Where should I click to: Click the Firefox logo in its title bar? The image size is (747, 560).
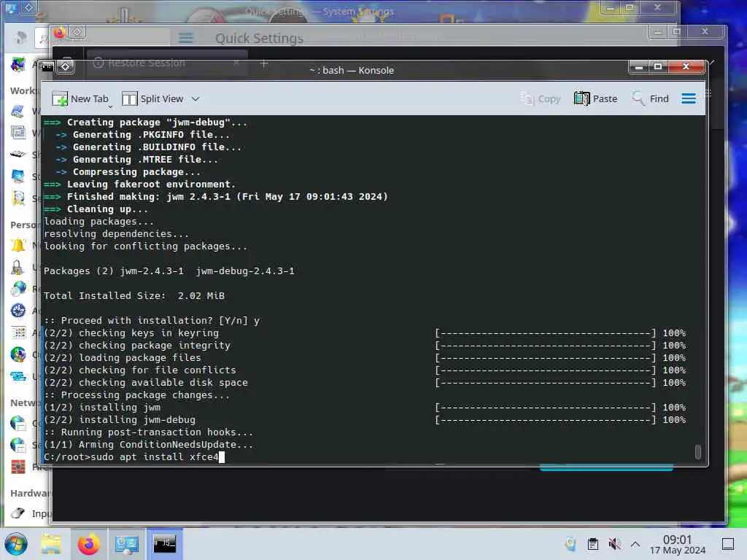click(60, 32)
